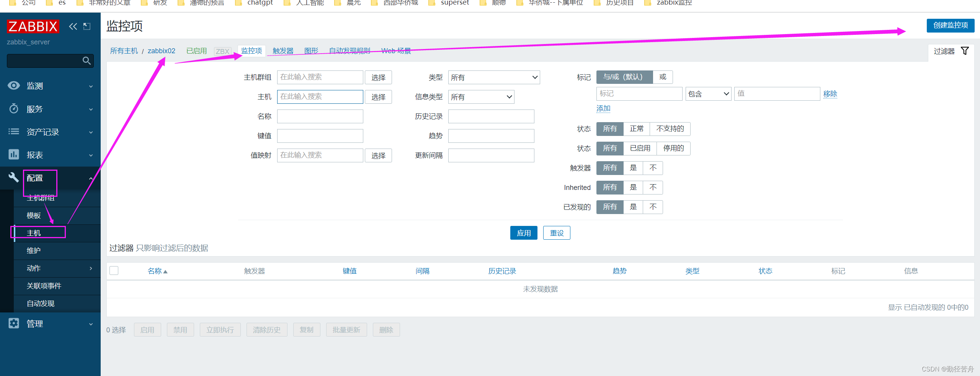Open the 信息类型 dropdown
The image size is (980, 376).
coord(481,97)
